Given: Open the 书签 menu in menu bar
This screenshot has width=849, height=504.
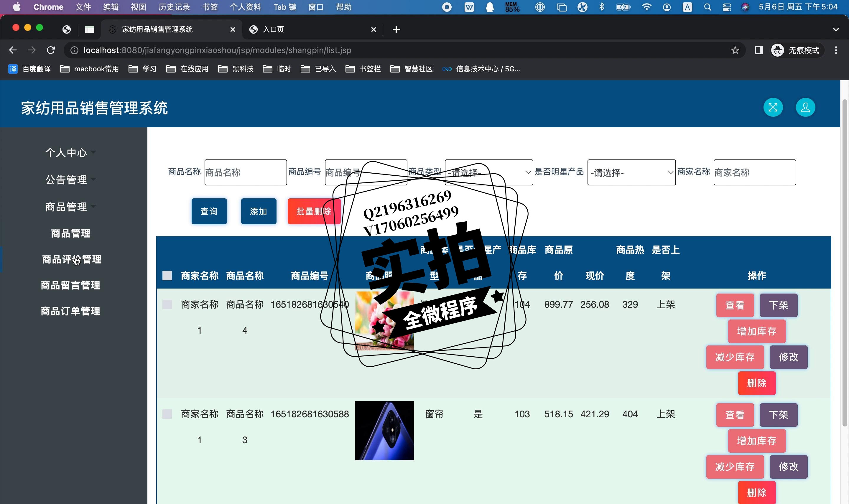Looking at the screenshot, I should click(x=210, y=7).
